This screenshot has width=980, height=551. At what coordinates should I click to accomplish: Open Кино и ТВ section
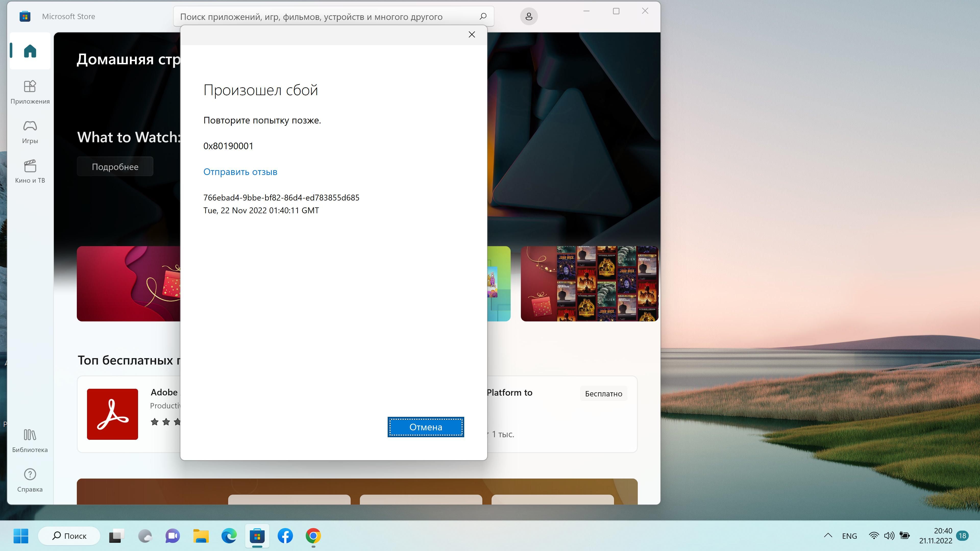pyautogui.click(x=30, y=171)
